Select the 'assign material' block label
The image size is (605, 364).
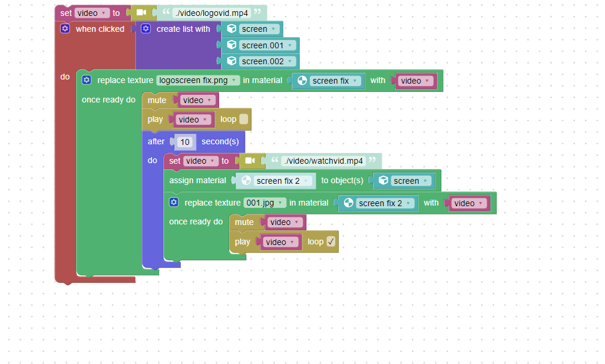point(197,180)
